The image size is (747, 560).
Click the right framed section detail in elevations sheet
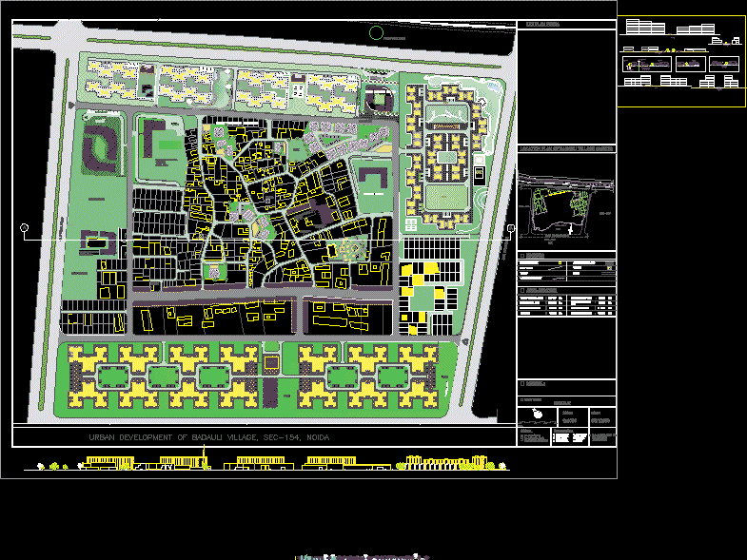coord(723,65)
